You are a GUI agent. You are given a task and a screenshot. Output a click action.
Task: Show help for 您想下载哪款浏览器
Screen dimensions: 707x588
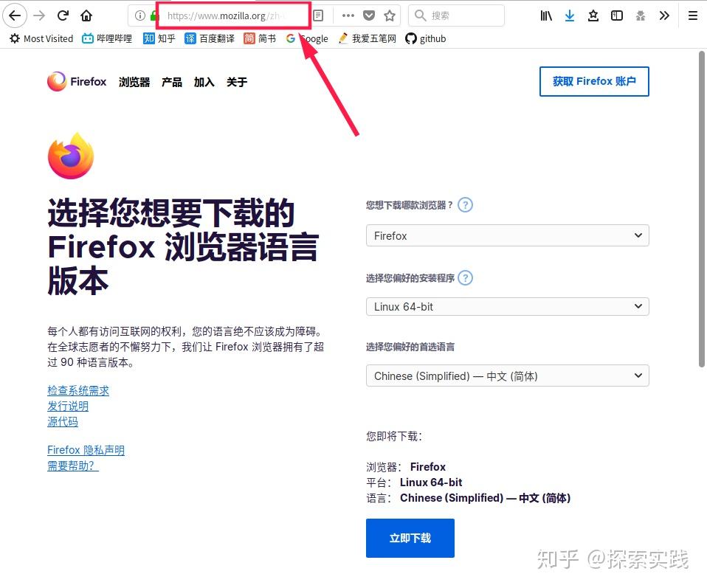point(466,205)
